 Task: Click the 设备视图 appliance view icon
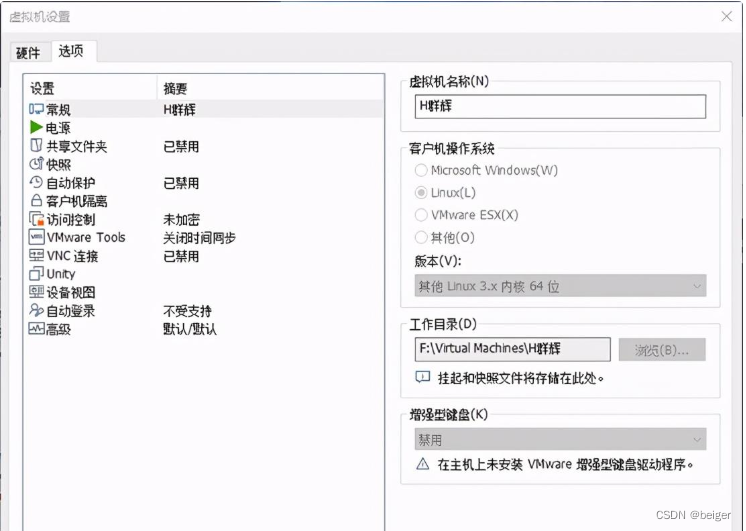[x=36, y=292]
